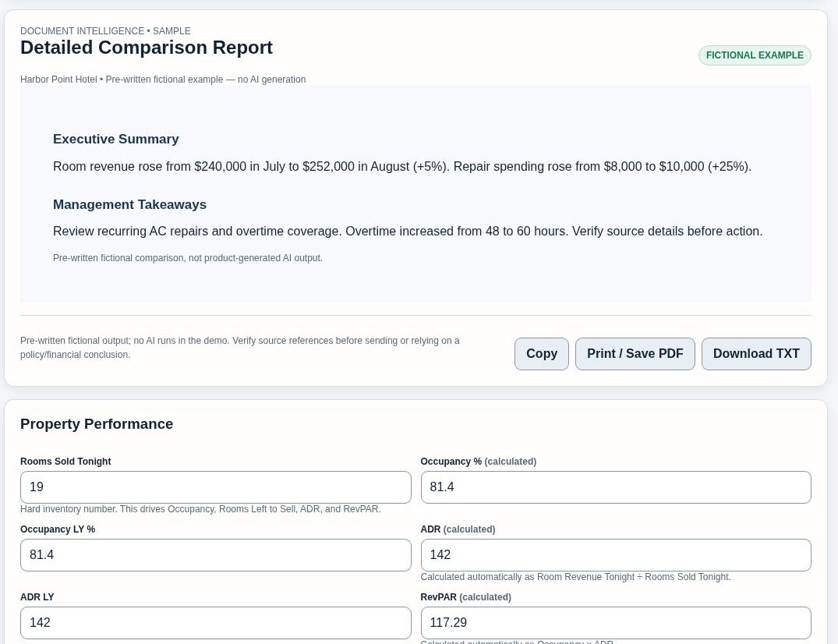Click the 'RevPAR (calculated)' field label

point(466,597)
